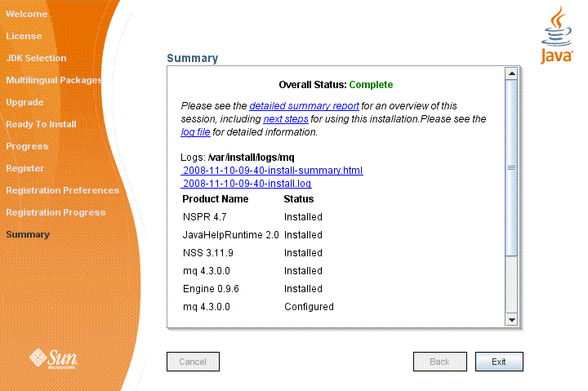
Task: Open the log file link
Action: [195, 132]
